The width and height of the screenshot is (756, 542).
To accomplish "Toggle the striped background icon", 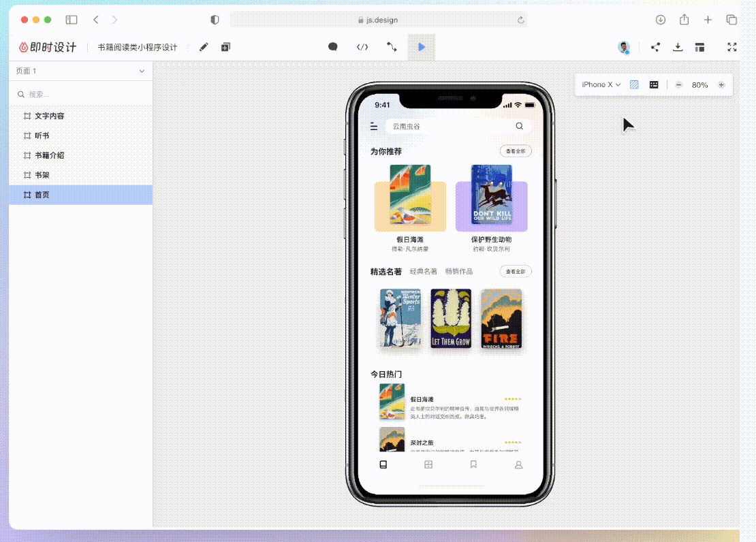I will click(634, 85).
